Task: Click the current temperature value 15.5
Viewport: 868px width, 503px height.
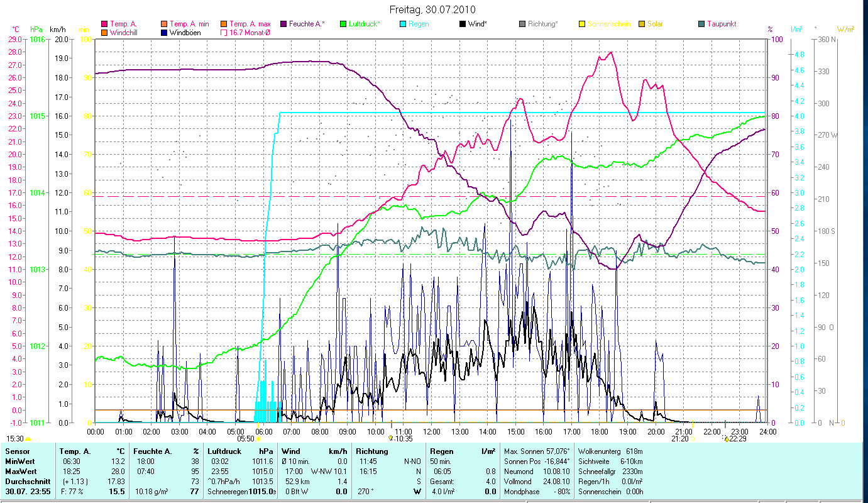Action: (116, 492)
